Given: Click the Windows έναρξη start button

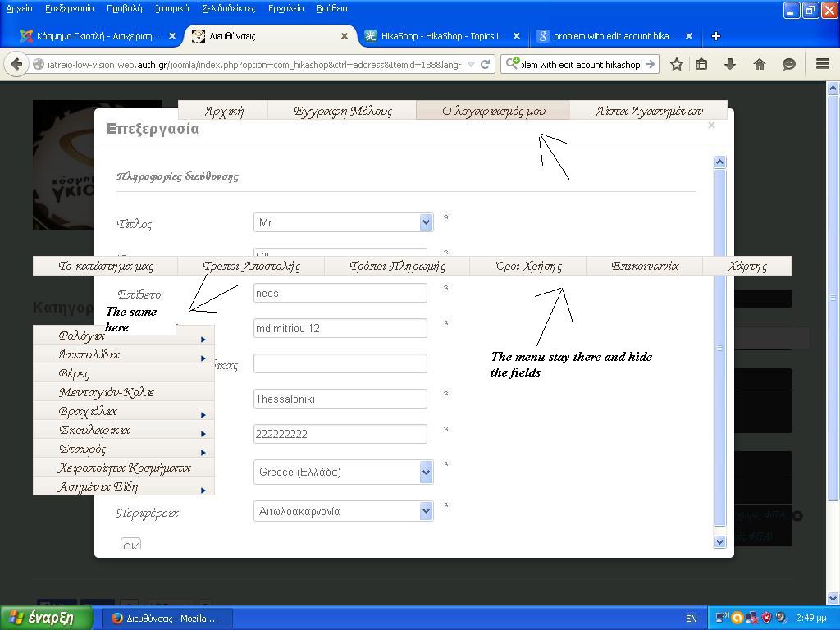Looking at the screenshot, I should [41, 619].
